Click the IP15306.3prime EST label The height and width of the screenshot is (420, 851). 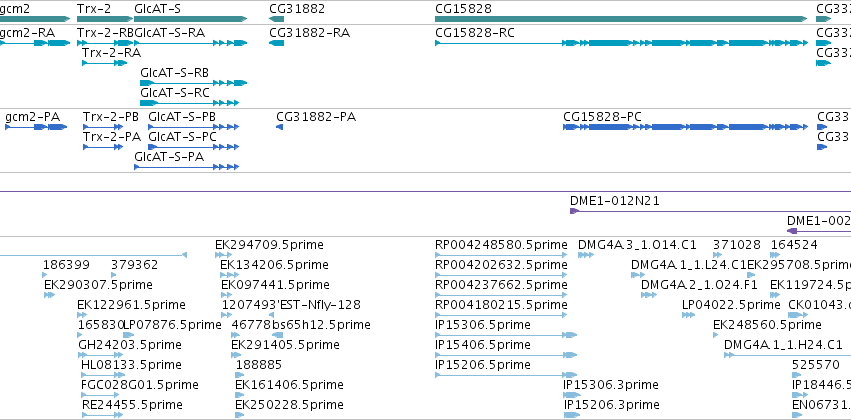[611, 385]
